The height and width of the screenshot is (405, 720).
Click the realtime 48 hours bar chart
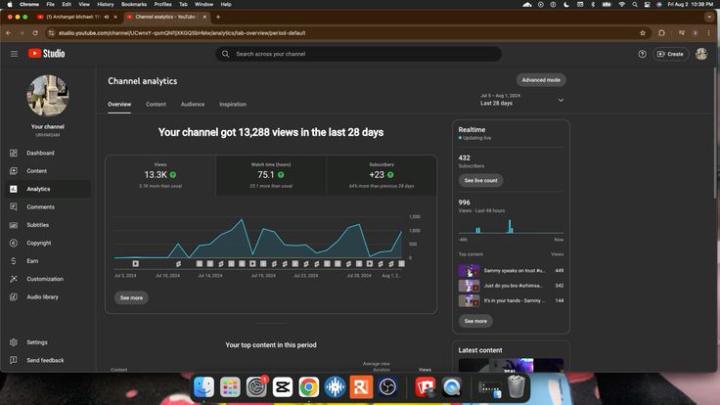511,226
